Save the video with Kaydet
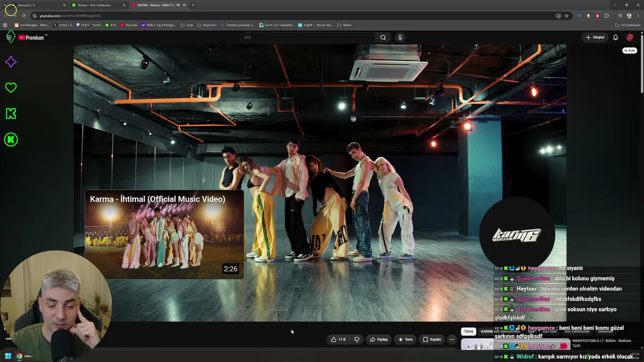Screen dimensions: 644x362 tap(432, 339)
